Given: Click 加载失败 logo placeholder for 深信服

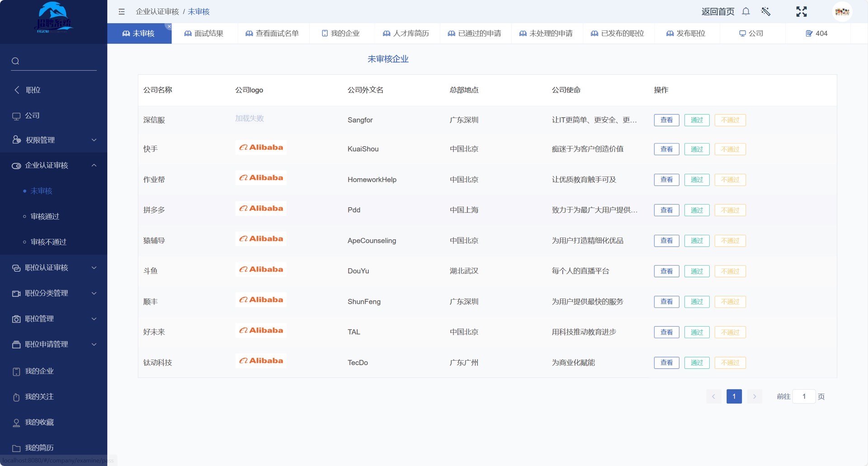Looking at the screenshot, I should click(x=249, y=119).
